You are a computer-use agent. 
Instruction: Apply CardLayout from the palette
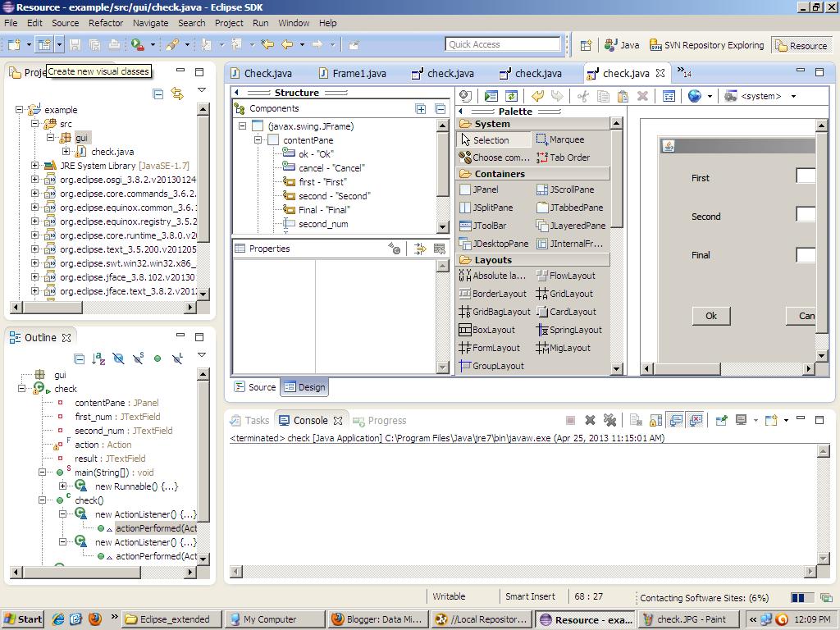(566, 312)
